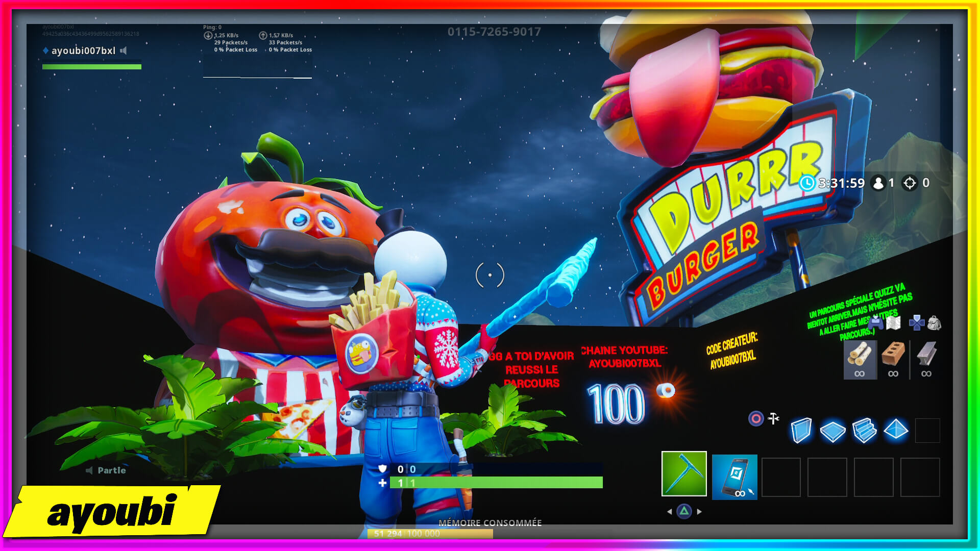Select wood building material
This screenshot has height=551, width=980.
coord(860,360)
